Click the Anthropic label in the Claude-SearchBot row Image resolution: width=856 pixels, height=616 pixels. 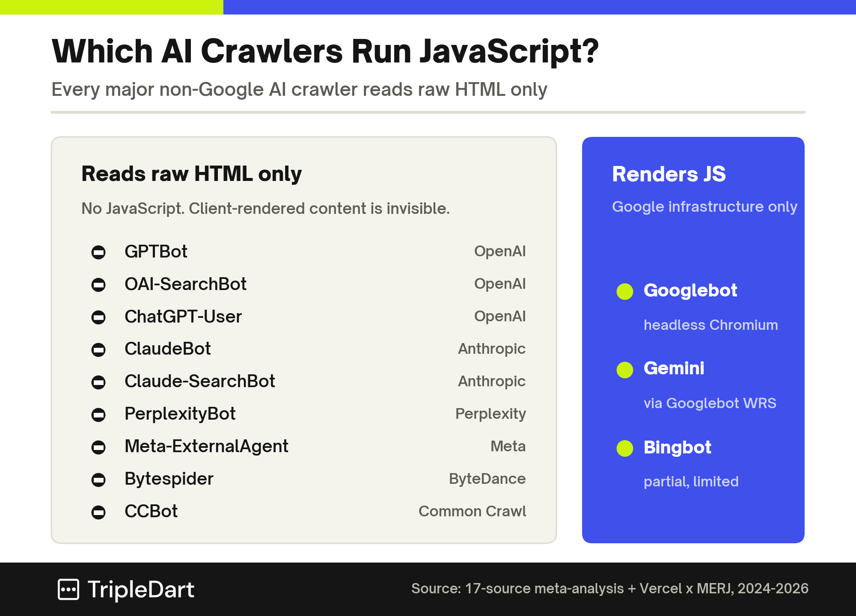coord(492,382)
